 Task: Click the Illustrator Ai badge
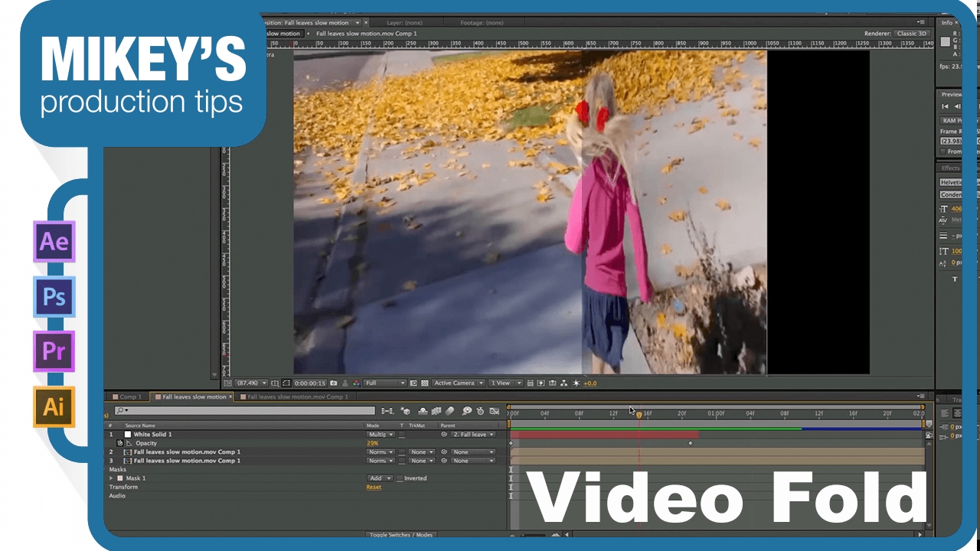tap(54, 406)
